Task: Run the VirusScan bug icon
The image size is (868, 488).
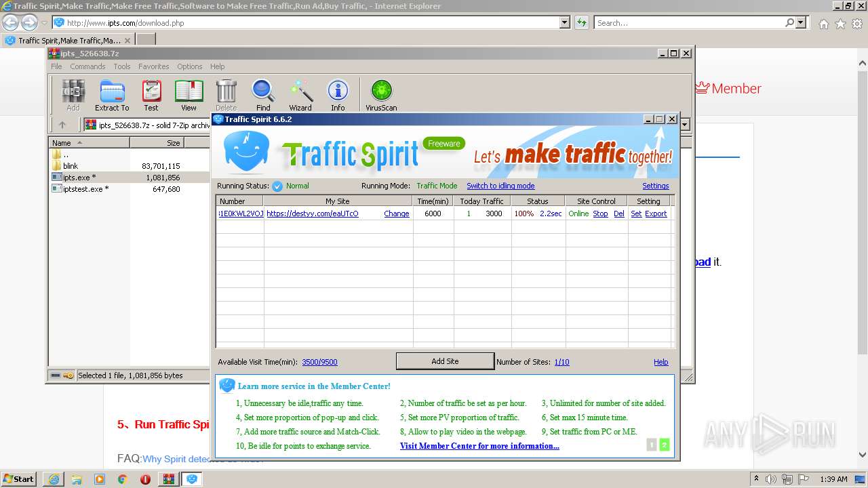Action: click(x=381, y=95)
